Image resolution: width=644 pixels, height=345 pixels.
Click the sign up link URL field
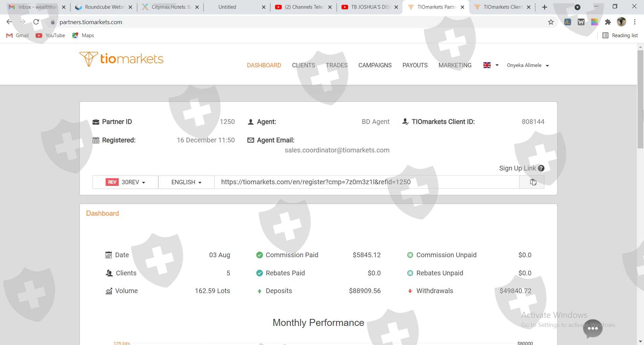click(x=367, y=182)
